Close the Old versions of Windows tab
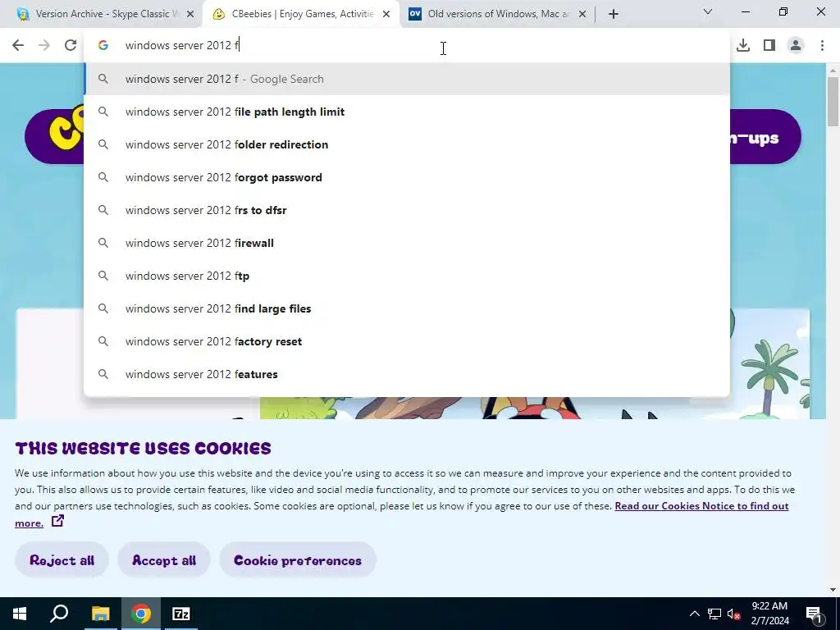The image size is (840, 630). tap(582, 15)
